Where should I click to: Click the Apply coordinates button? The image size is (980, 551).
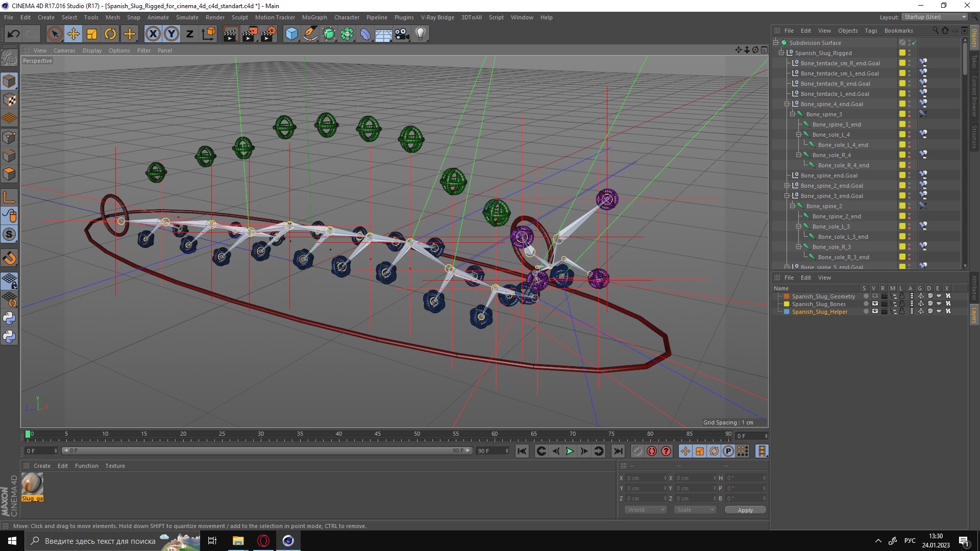pos(745,510)
